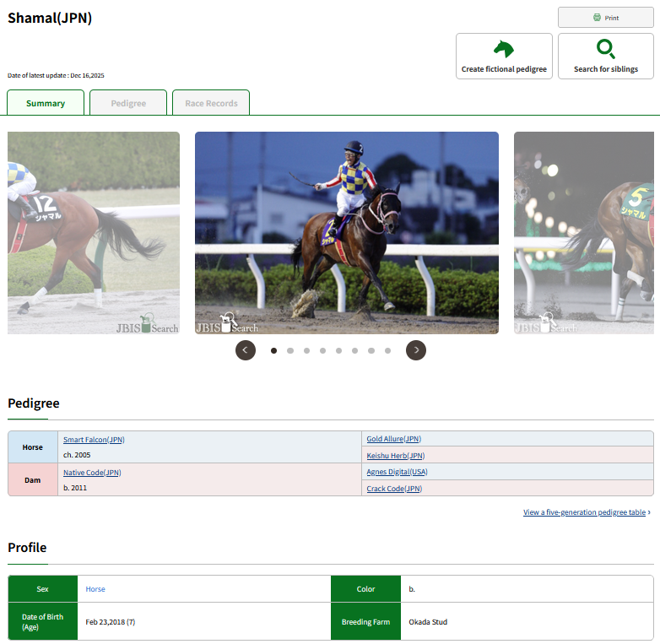Select the fifth carousel dot
The image size is (660, 644).
pyautogui.click(x=338, y=350)
